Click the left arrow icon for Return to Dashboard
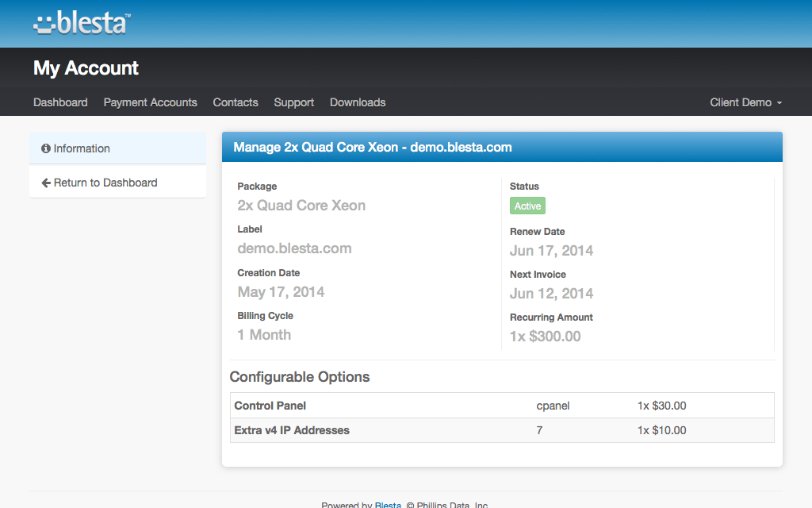 tap(46, 183)
